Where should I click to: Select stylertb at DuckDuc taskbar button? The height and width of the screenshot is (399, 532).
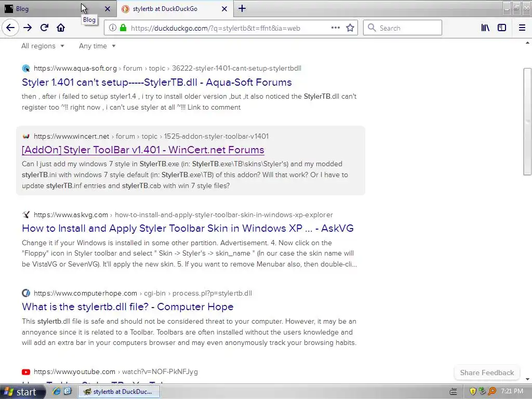pyautogui.click(x=119, y=392)
